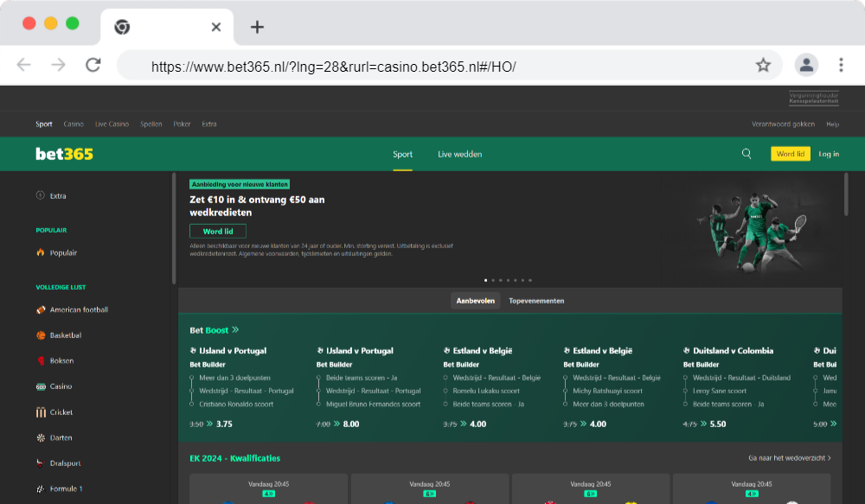Click the sidebar vertical scrollbar
865x504 pixels.
pos(174,228)
